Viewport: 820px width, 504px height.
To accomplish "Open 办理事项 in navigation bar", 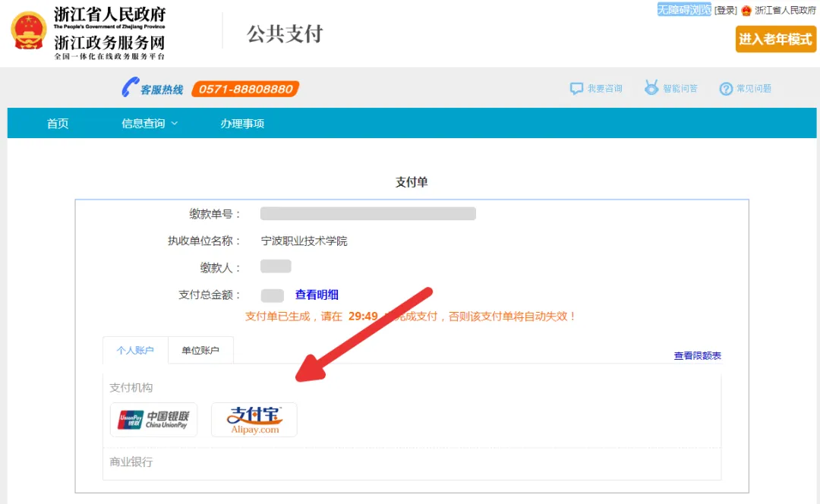I will (x=242, y=124).
